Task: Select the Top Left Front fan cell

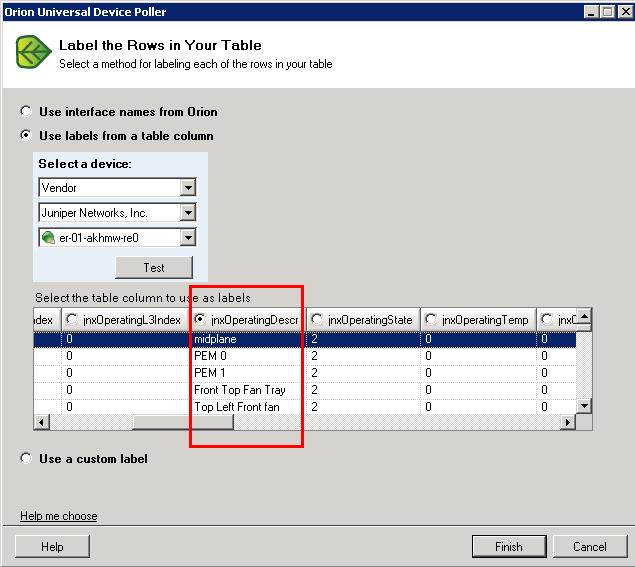Action: (246, 407)
